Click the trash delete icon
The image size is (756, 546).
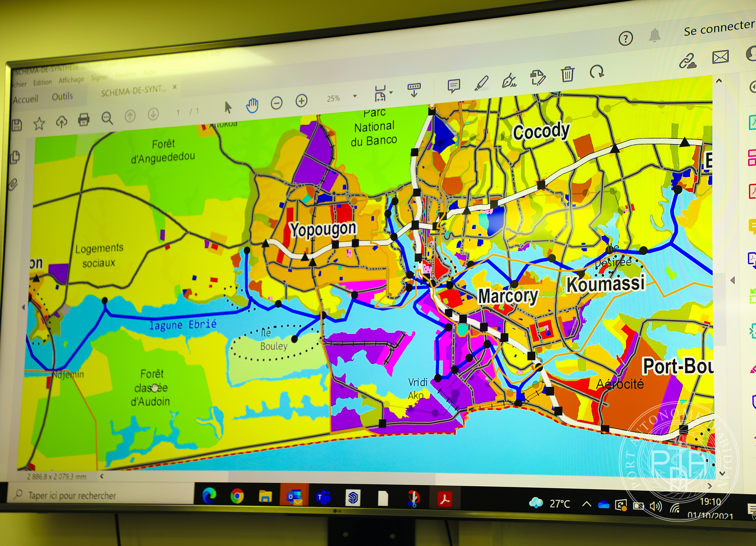[x=567, y=74]
